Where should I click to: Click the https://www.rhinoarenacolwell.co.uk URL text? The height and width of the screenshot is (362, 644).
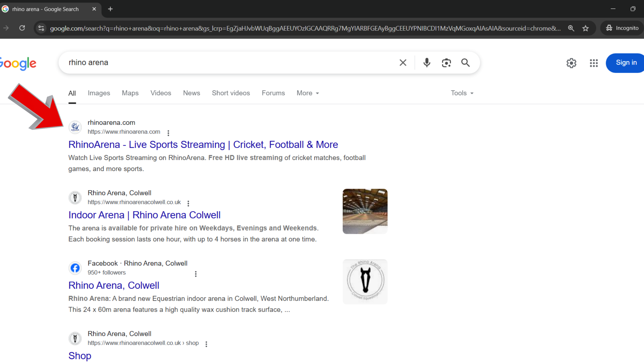(x=134, y=202)
